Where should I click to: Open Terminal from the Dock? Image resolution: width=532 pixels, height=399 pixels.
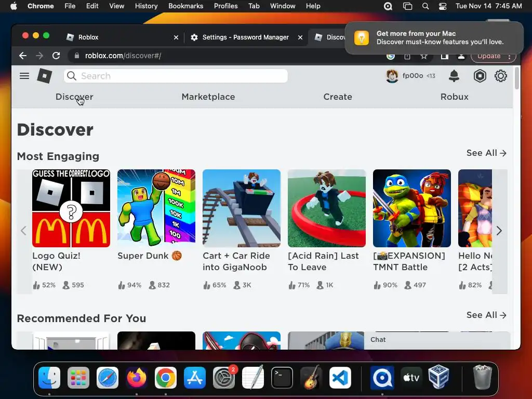282,378
